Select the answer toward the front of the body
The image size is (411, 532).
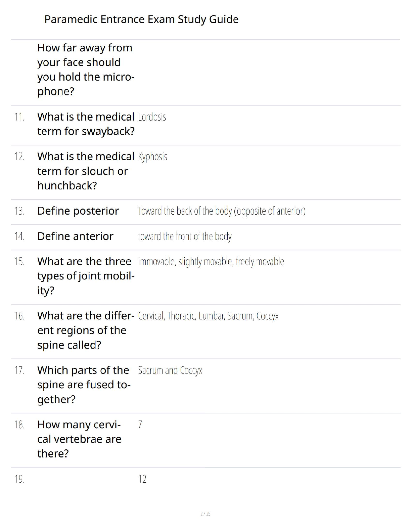[185, 236]
